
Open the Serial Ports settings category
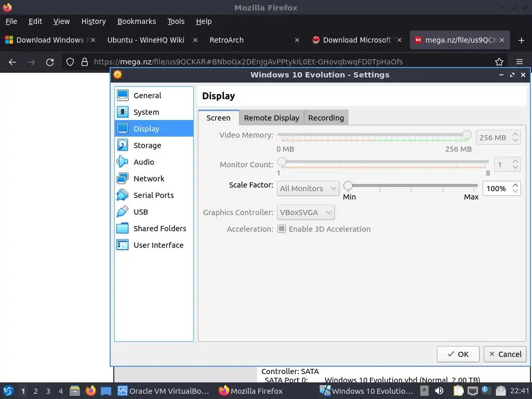[154, 195]
